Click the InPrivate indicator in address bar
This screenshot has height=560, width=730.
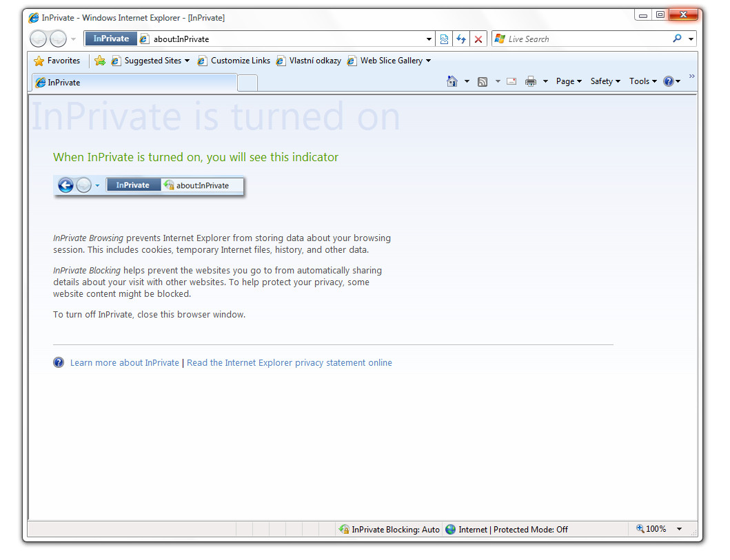(111, 39)
